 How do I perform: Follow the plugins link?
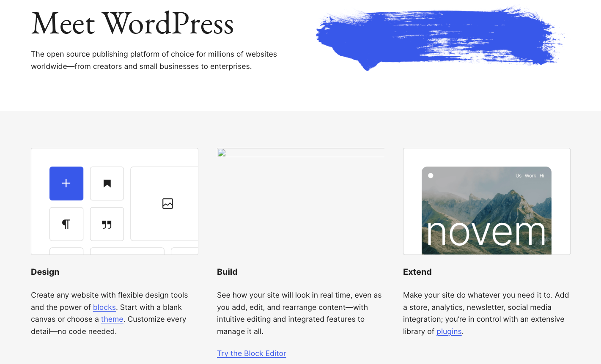(449, 331)
